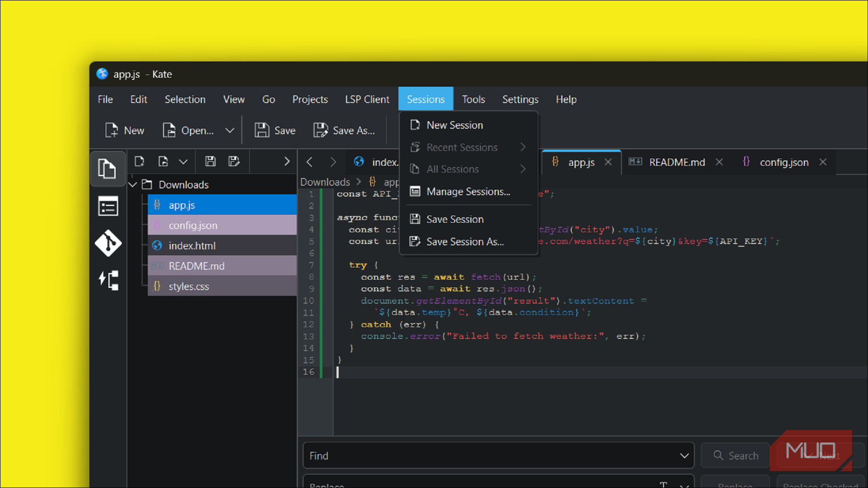Choose New Session from the Sessions menu
868x488 pixels.
click(469, 125)
